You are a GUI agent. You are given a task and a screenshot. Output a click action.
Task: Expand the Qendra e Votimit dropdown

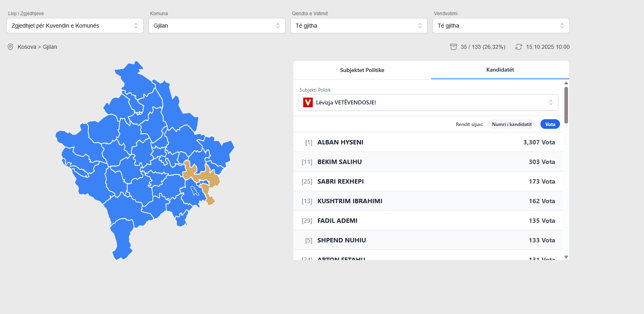click(x=359, y=26)
